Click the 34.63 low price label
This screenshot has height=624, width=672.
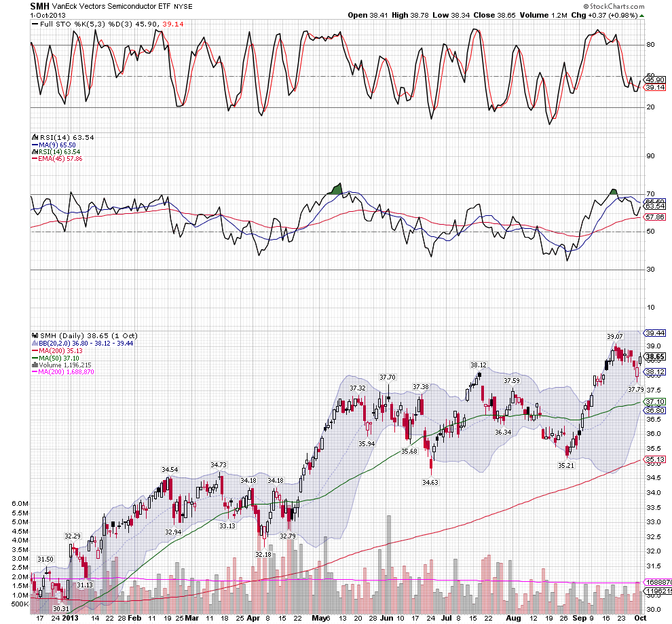pyautogui.click(x=432, y=481)
